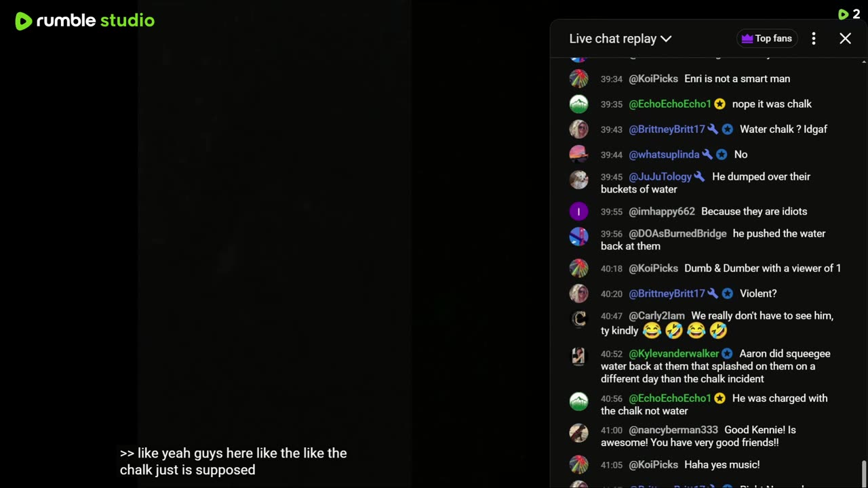
Task: Click the Carly2lam avatar icon
Action: pos(578,319)
